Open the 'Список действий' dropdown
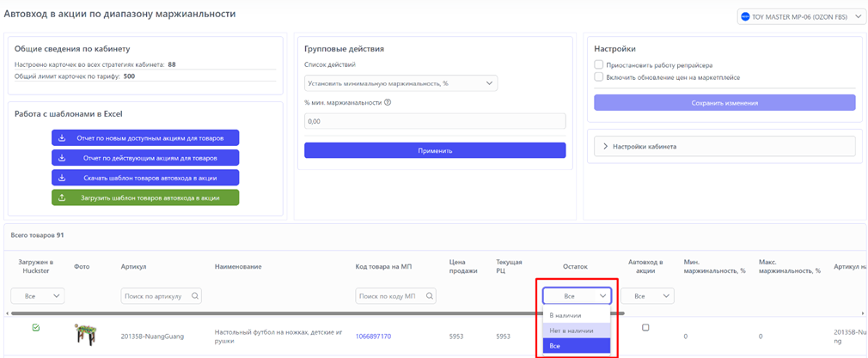This screenshot has width=868, height=358. [x=400, y=83]
